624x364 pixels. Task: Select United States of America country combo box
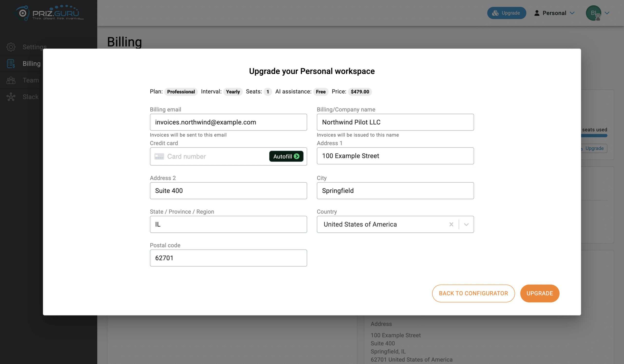point(395,224)
